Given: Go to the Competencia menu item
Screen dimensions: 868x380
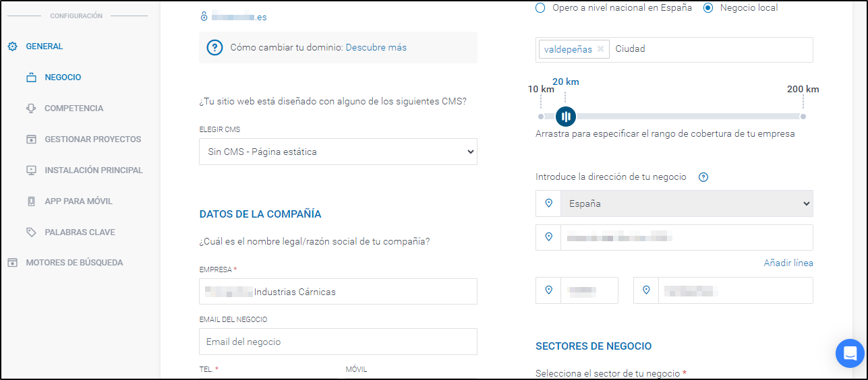Looking at the screenshot, I should pyautogui.click(x=74, y=108).
